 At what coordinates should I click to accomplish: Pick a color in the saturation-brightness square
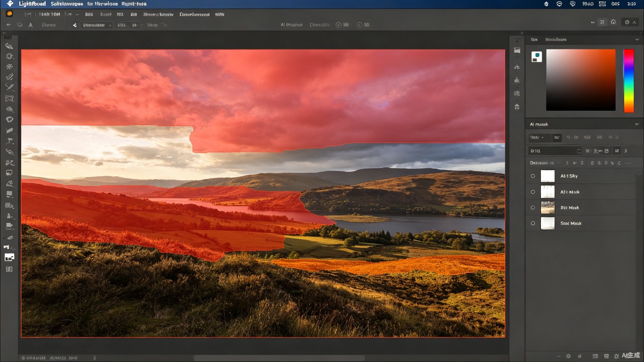[581, 80]
